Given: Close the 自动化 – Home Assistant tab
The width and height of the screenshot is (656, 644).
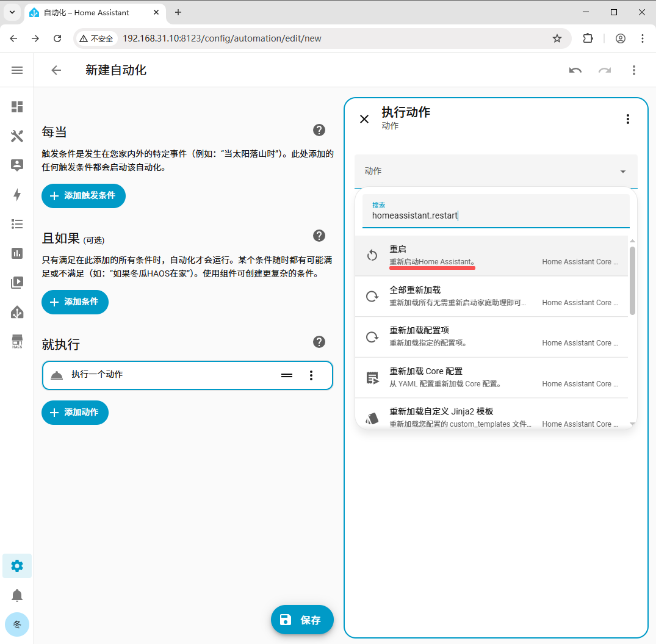Looking at the screenshot, I should tap(156, 13).
